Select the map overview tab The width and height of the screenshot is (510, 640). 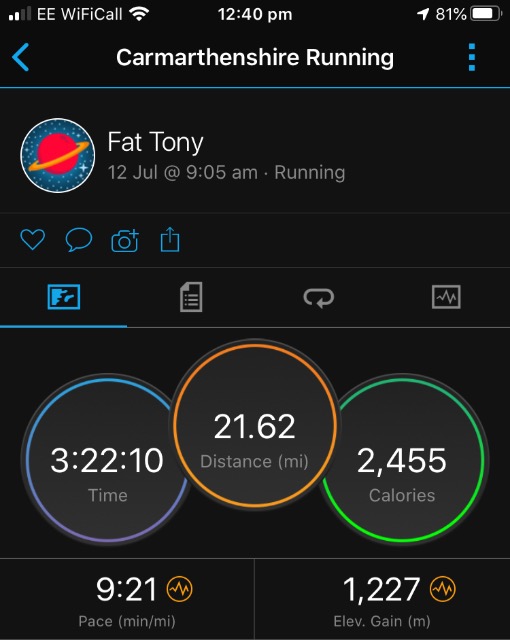[64, 297]
